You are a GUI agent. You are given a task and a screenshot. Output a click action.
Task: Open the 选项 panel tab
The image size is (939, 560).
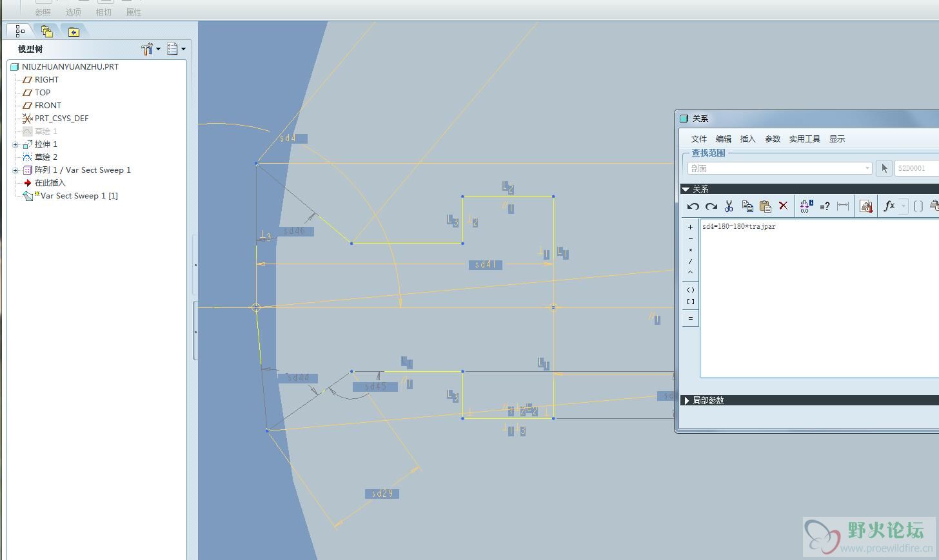(73, 12)
